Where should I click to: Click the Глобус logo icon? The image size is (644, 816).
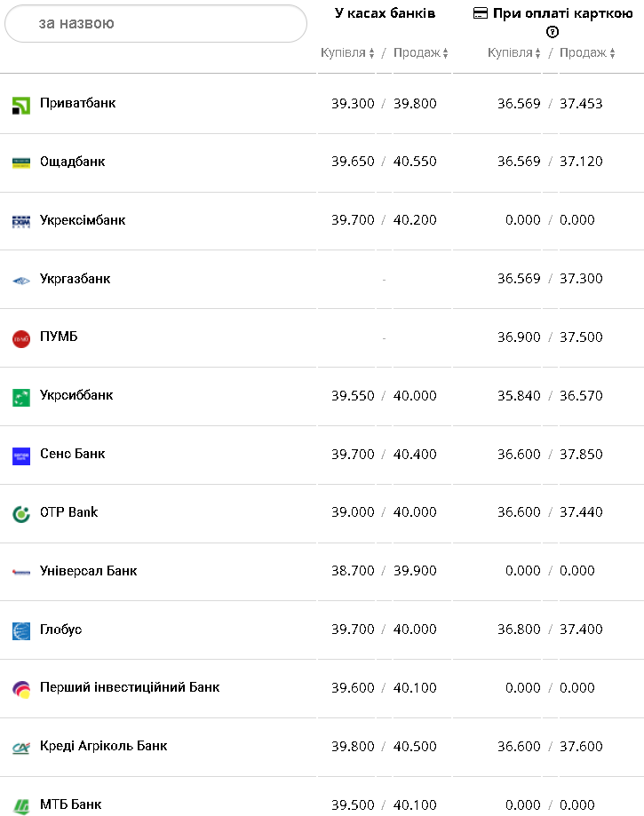point(21,630)
